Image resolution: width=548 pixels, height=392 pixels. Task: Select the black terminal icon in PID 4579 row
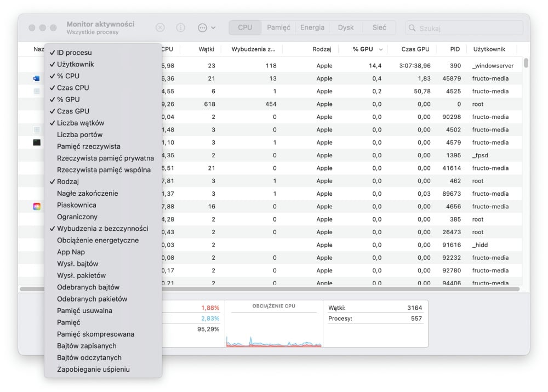coord(37,143)
